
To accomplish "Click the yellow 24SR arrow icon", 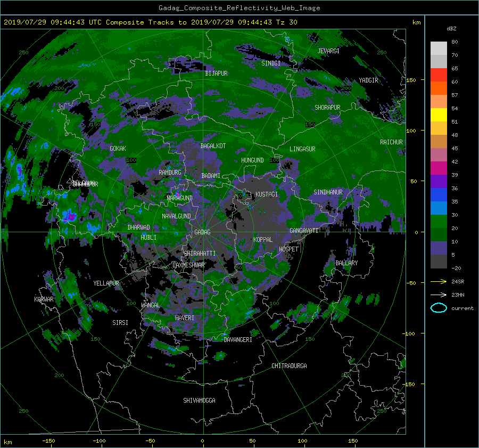I will pos(439,281).
